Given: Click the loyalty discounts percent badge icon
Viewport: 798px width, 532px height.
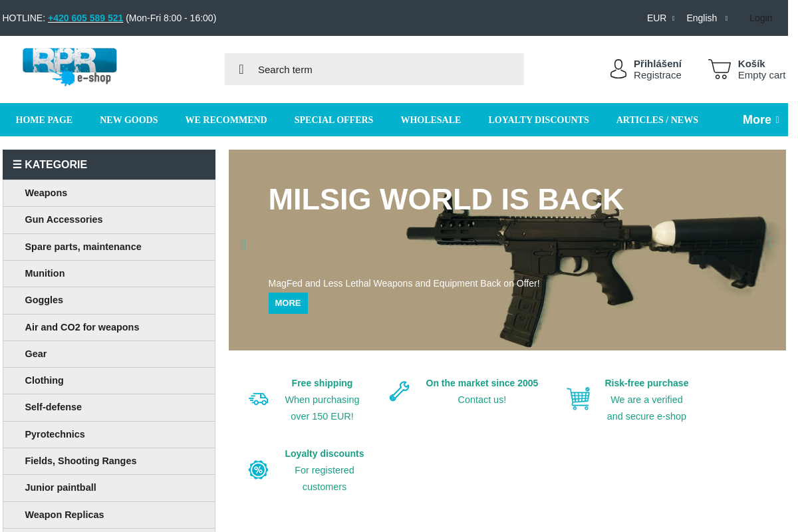Looking at the screenshot, I should 258,469.
